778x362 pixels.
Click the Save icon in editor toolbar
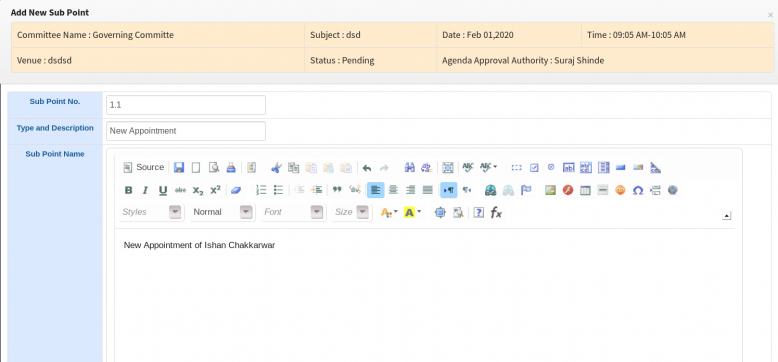pos(179,168)
